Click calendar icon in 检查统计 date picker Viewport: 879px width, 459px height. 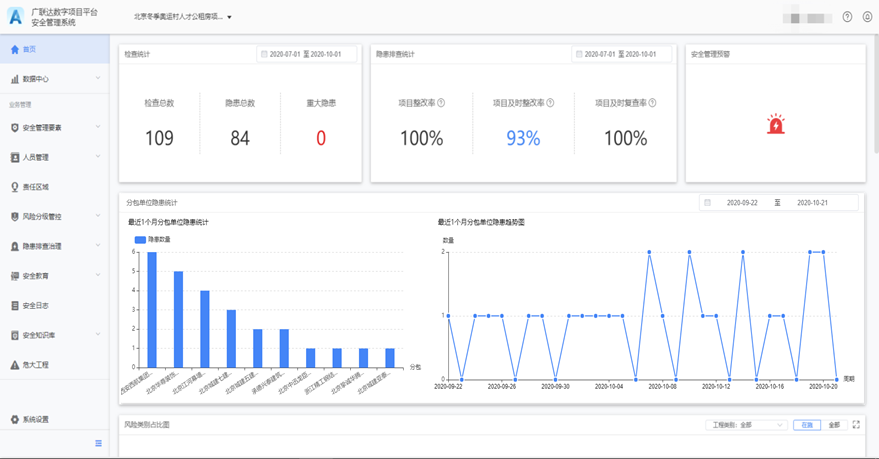(264, 54)
